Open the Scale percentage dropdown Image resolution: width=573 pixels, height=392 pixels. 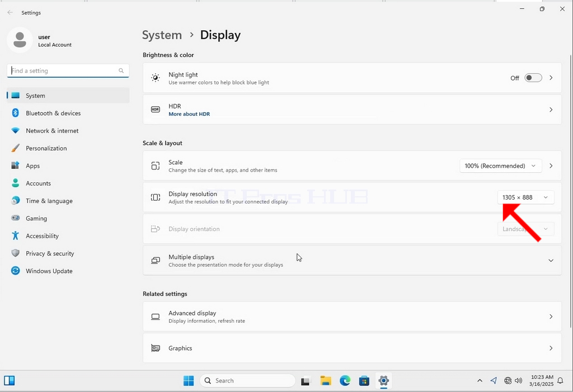coord(500,166)
